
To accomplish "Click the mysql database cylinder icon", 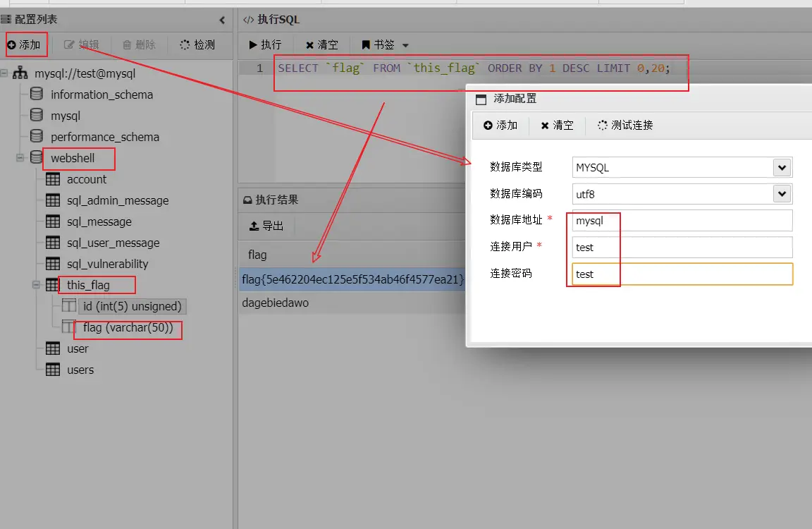I will (36, 115).
